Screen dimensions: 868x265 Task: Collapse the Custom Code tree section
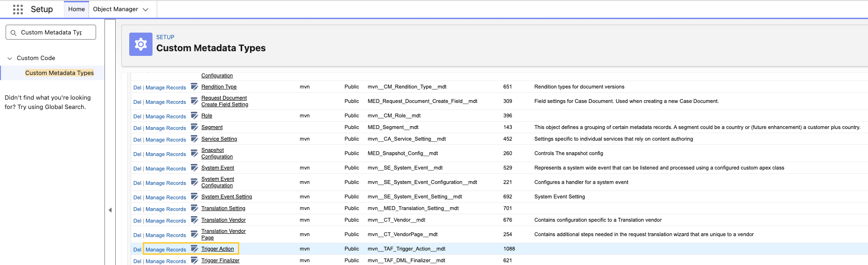coord(10,58)
